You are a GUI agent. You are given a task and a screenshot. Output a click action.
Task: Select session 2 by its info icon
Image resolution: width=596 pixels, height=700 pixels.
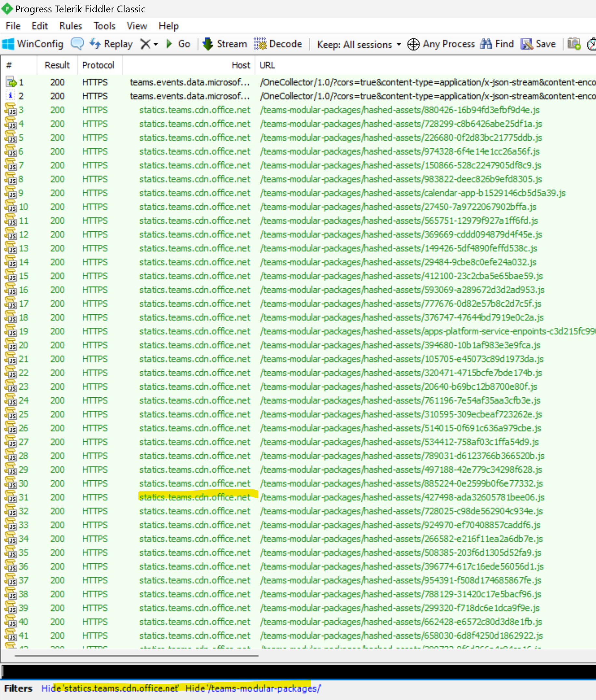click(10, 96)
